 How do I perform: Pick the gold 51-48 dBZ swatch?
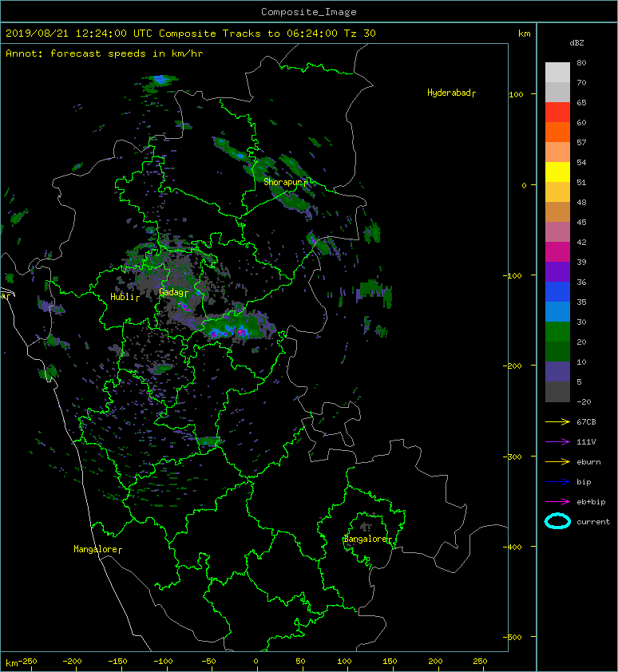click(557, 192)
